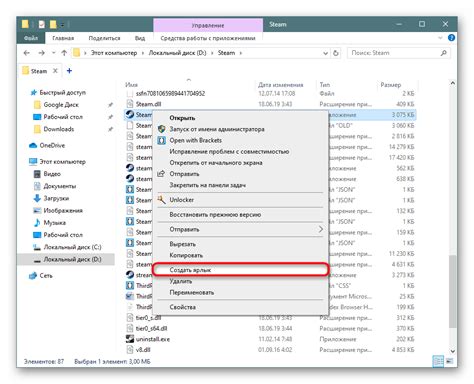Close the Steam tab with X

[x=55, y=71]
